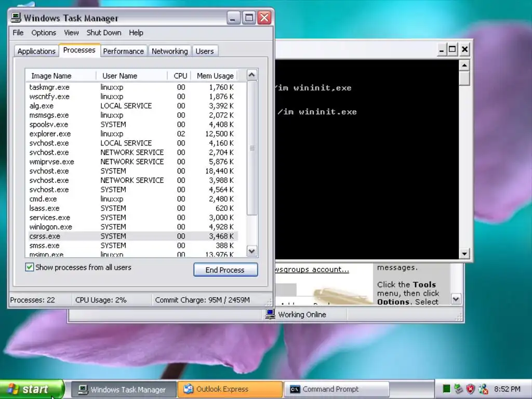The image size is (532, 399).
Task: Open the Shut Down menu
Action: (x=104, y=33)
